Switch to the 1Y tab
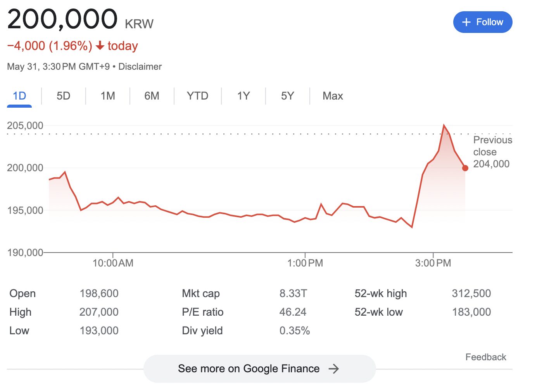Screen dimensions: 549x392 pos(243,96)
